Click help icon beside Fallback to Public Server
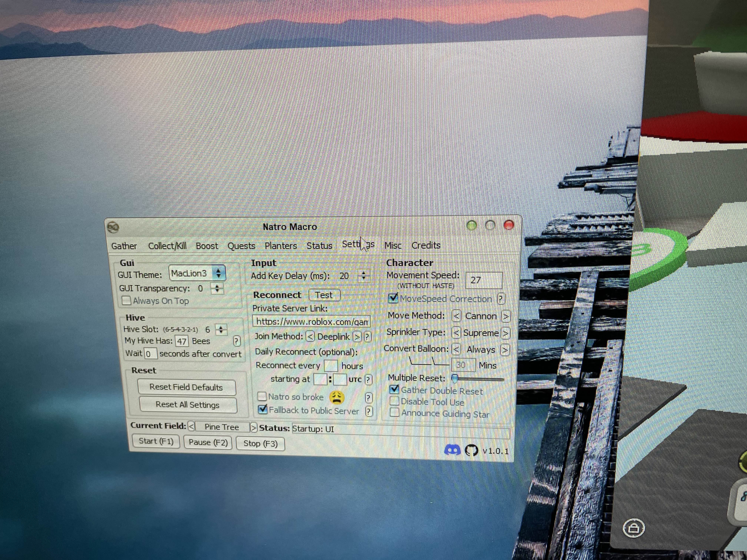Image resolution: width=747 pixels, height=560 pixels. coord(369,411)
